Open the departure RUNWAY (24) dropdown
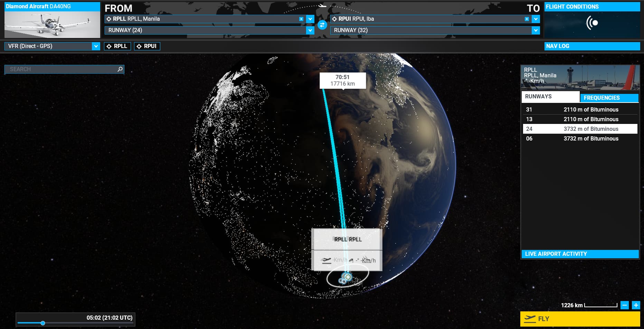Screen dimensions: 644x329 pos(310,30)
